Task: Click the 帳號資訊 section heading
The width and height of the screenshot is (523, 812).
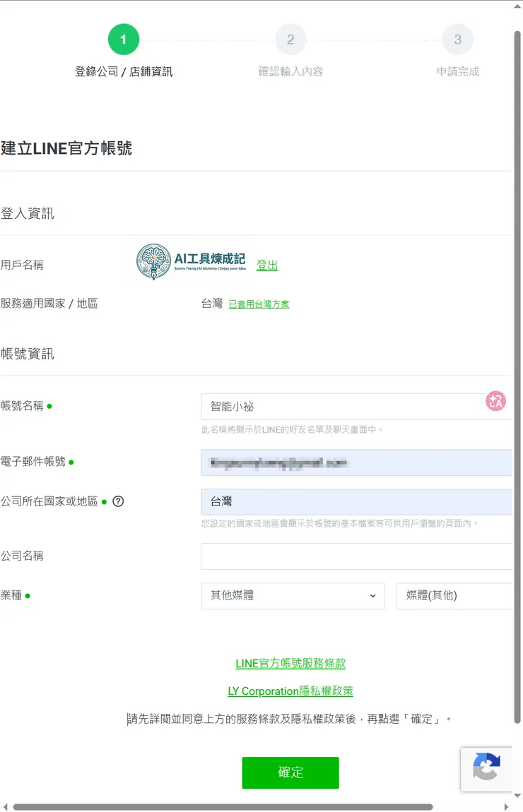Action: point(28,354)
